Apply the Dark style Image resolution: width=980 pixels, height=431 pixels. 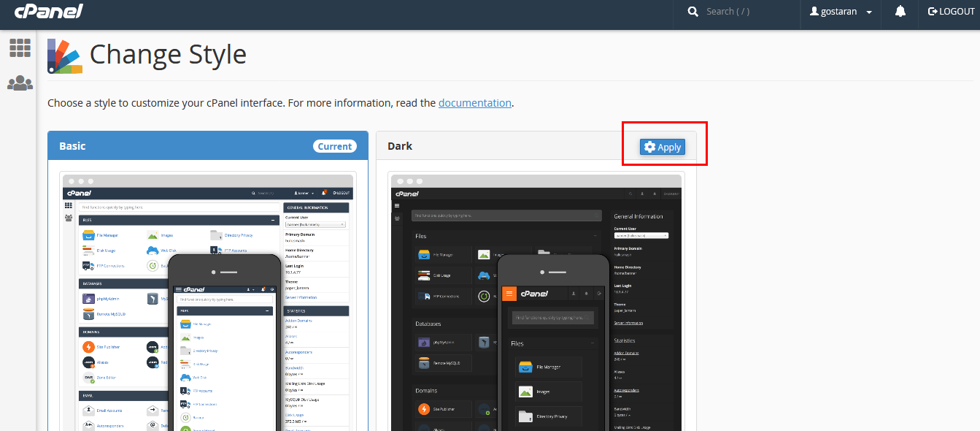[662, 147]
